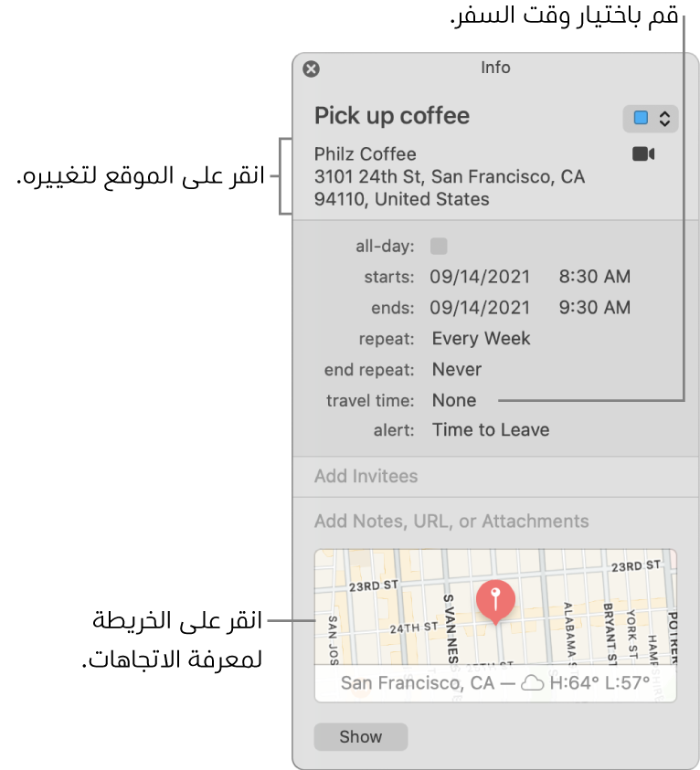Click the Show button
700x770 pixels.
tap(361, 736)
